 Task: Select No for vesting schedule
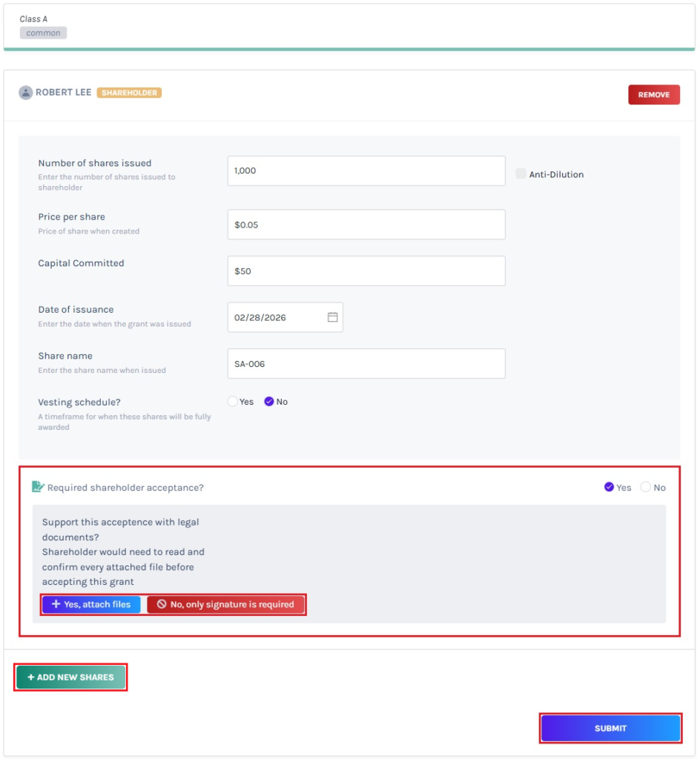click(x=269, y=401)
